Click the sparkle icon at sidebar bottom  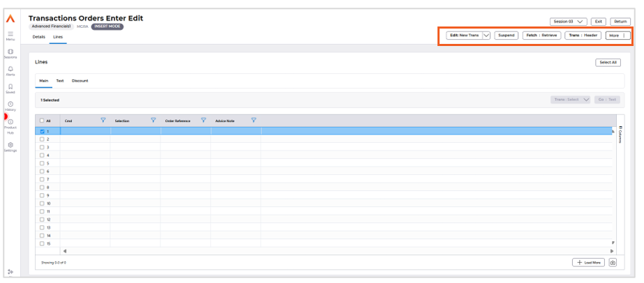tap(10, 272)
